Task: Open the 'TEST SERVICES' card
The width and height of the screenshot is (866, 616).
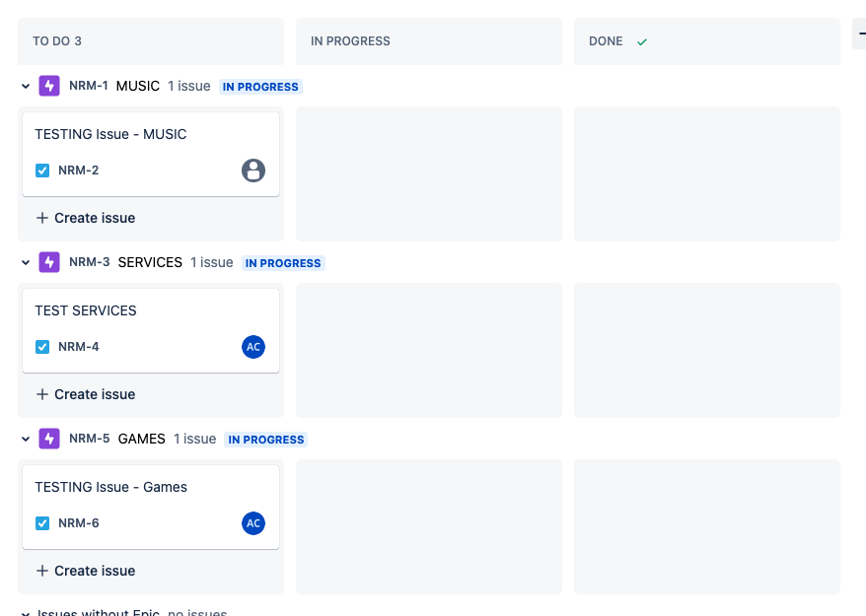Action: tap(151, 330)
